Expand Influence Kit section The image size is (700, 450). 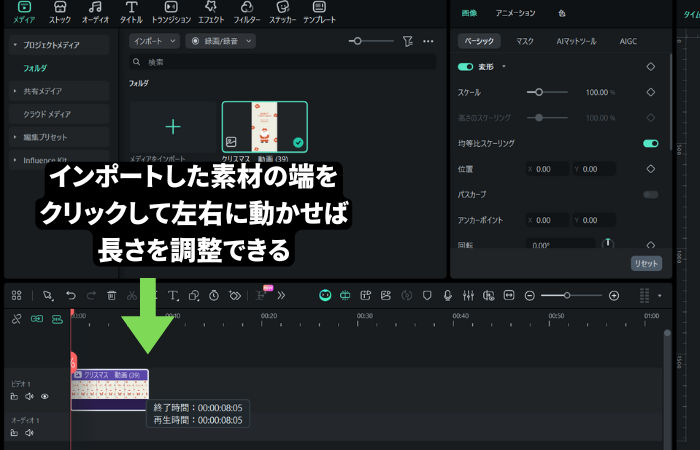tap(15, 160)
